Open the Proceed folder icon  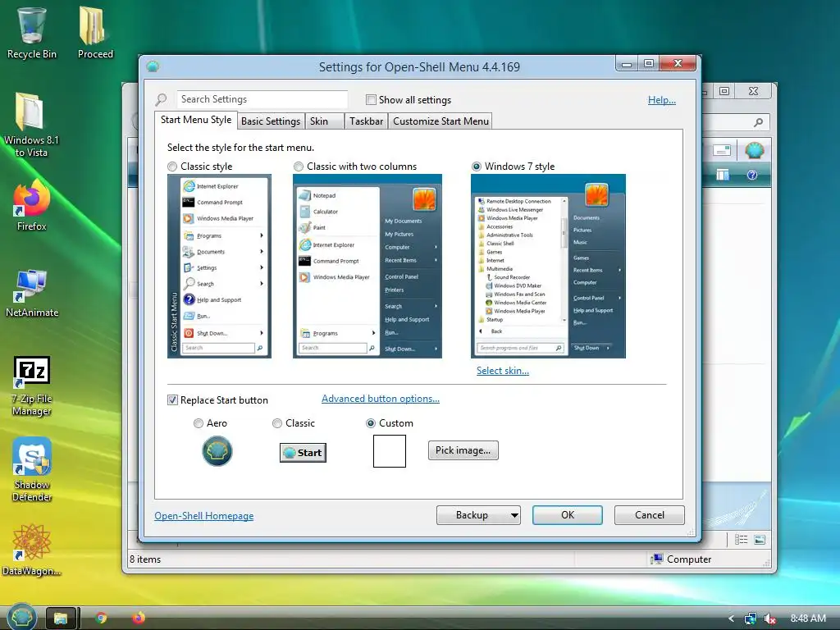click(x=95, y=32)
